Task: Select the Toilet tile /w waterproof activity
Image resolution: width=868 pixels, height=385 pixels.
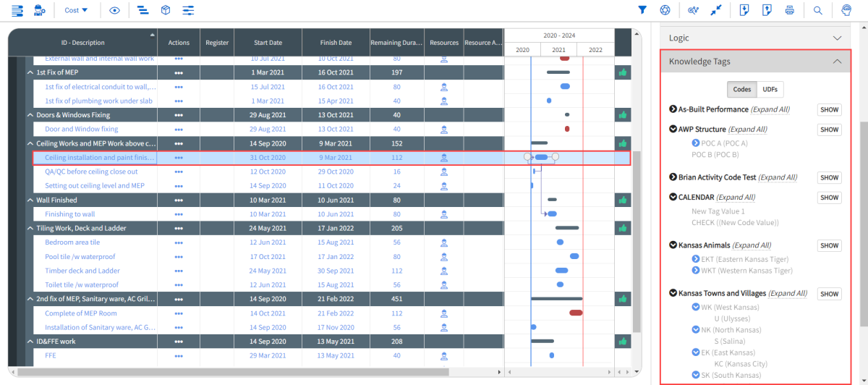Action: (82, 285)
